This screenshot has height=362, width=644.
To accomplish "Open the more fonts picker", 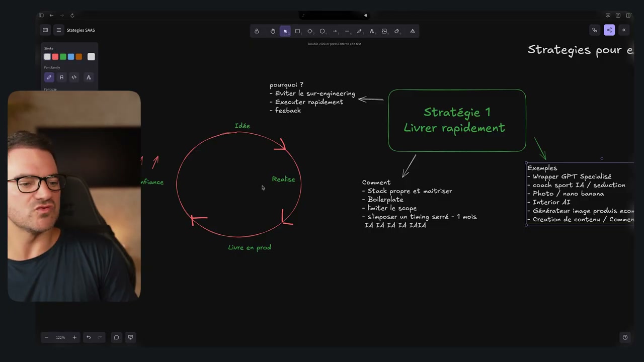I will click(x=89, y=77).
